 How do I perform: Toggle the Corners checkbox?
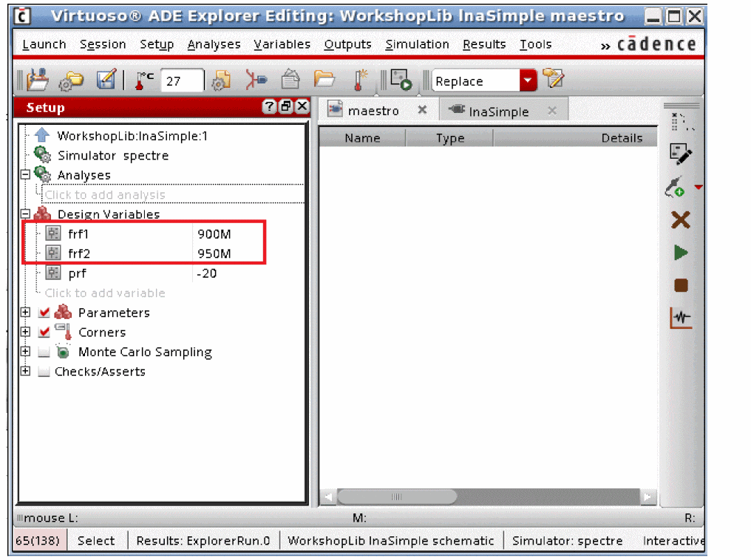click(x=44, y=332)
